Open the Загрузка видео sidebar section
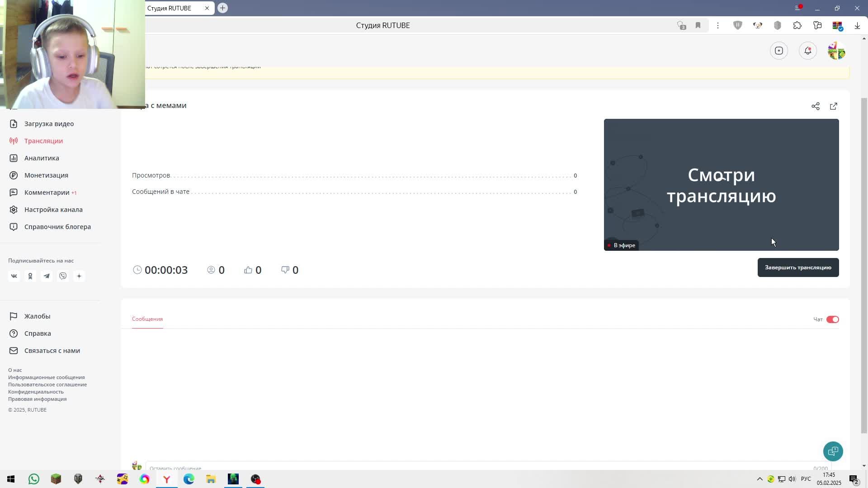868x488 pixels. [x=49, y=124]
